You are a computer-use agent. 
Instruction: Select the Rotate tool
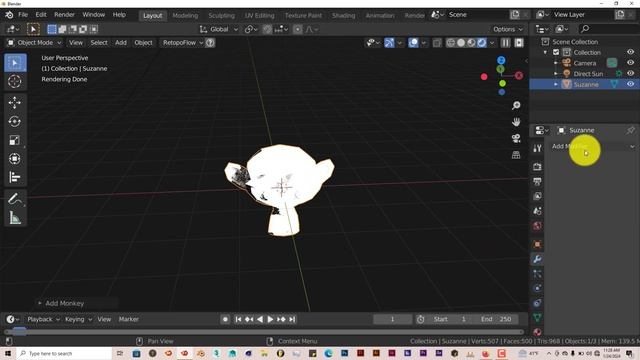click(15, 121)
